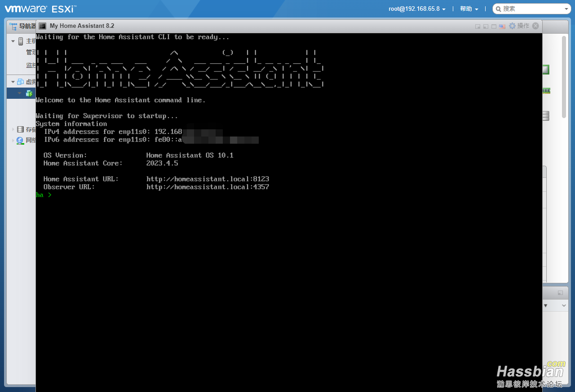Click the console window terminal icon
The width and height of the screenshot is (575, 392).
pos(43,26)
